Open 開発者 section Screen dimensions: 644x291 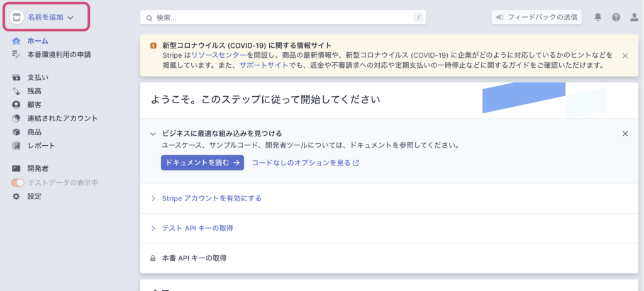[38, 168]
